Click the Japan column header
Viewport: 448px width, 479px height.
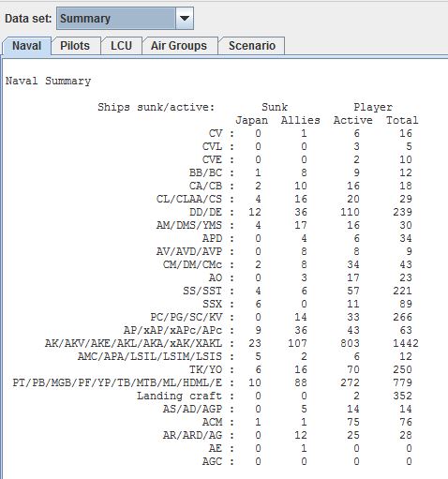pyautogui.click(x=252, y=120)
